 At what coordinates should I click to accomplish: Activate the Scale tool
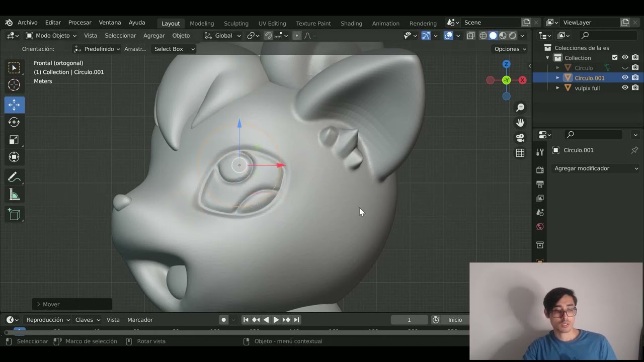[14, 140]
